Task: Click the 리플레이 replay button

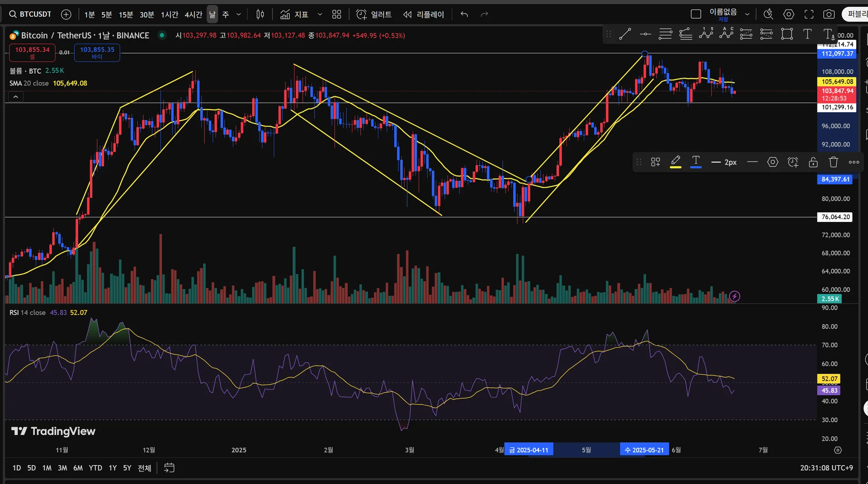Action: pyautogui.click(x=424, y=14)
